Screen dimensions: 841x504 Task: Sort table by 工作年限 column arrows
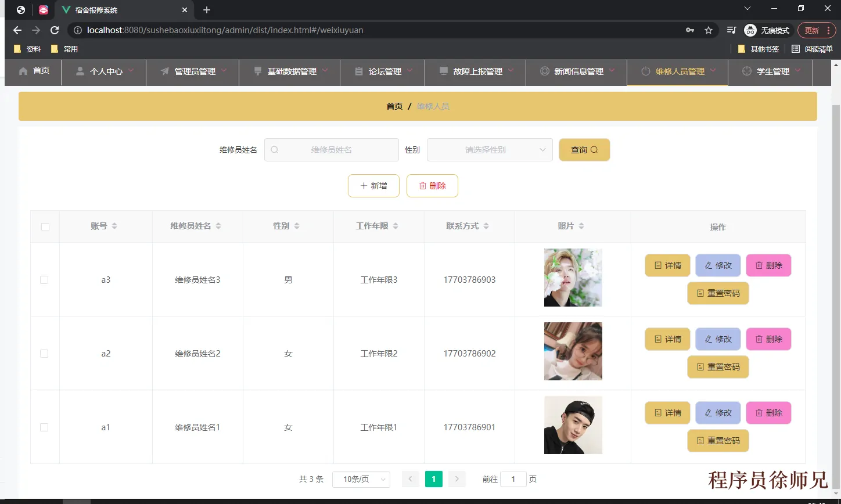point(396,226)
